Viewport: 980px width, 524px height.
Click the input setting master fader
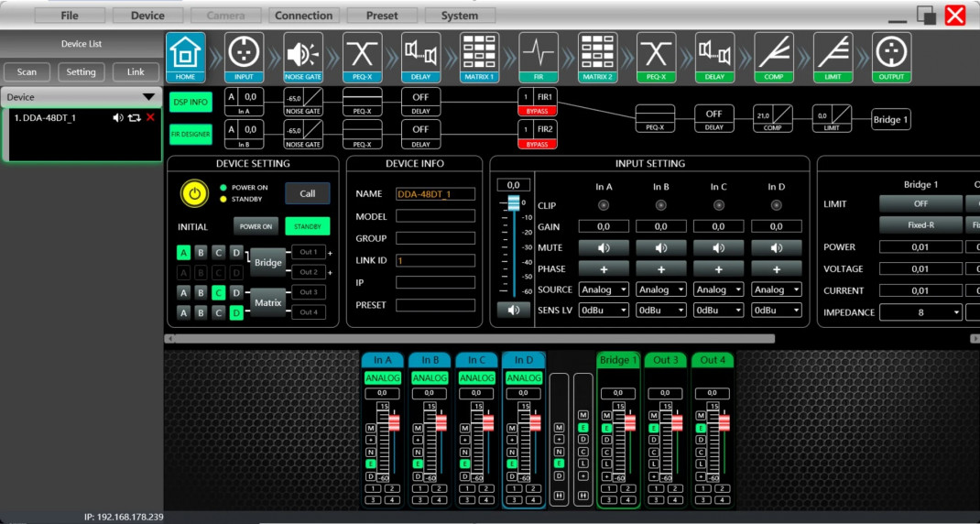click(x=513, y=202)
